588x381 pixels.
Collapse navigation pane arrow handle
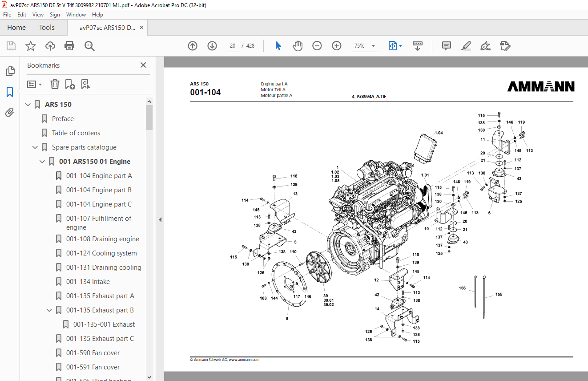160,219
